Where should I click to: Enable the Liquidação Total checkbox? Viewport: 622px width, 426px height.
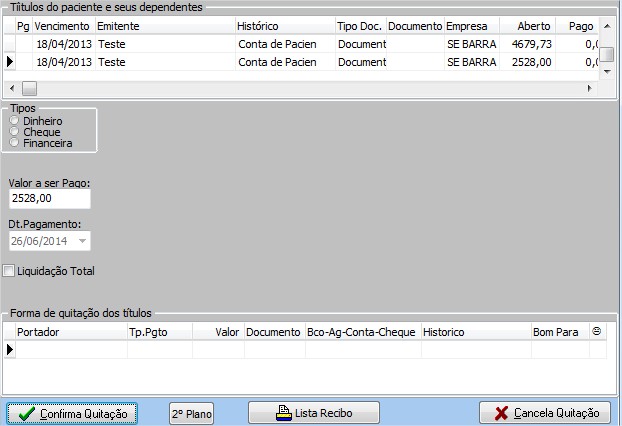coord(9,271)
